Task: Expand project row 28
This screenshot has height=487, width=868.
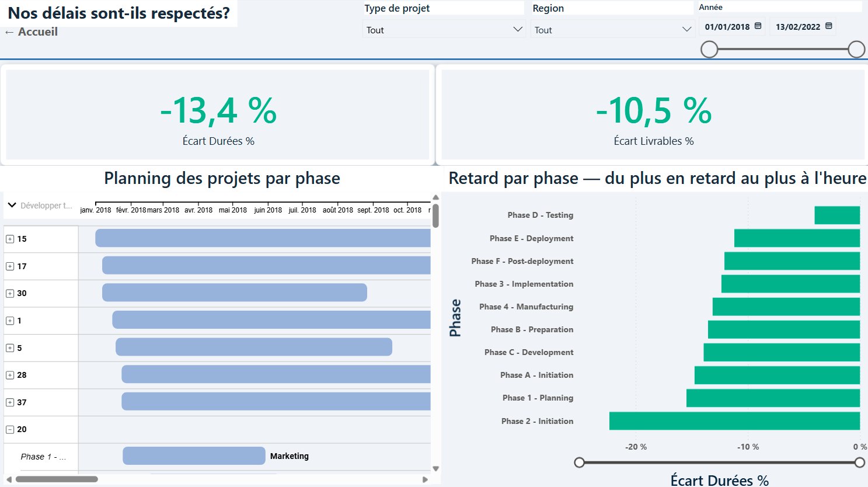Action: (x=10, y=375)
